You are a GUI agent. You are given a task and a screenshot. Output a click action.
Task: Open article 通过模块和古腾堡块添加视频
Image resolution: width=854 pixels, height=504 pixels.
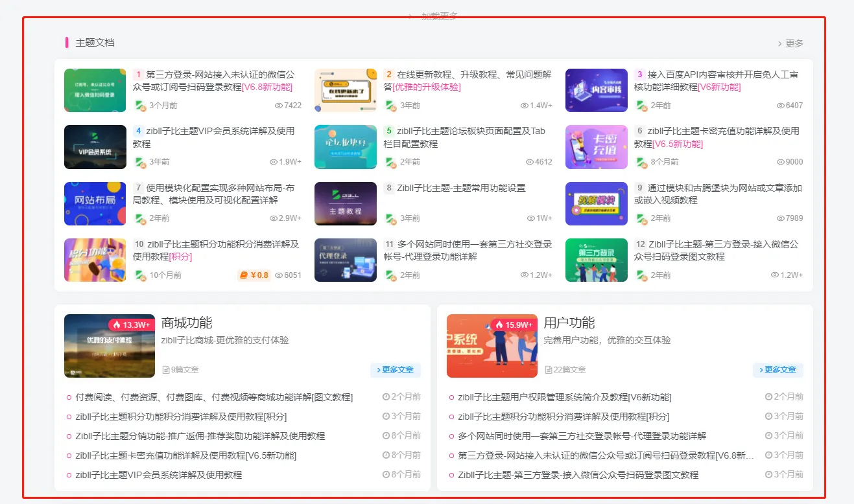pyautogui.click(x=718, y=194)
